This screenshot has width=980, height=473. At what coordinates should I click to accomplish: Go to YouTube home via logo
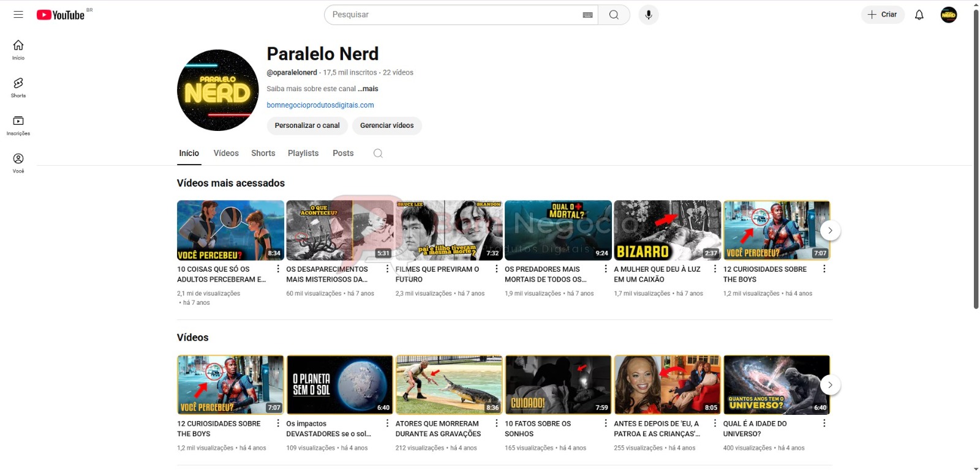pyautogui.click(x=60, y=15)
